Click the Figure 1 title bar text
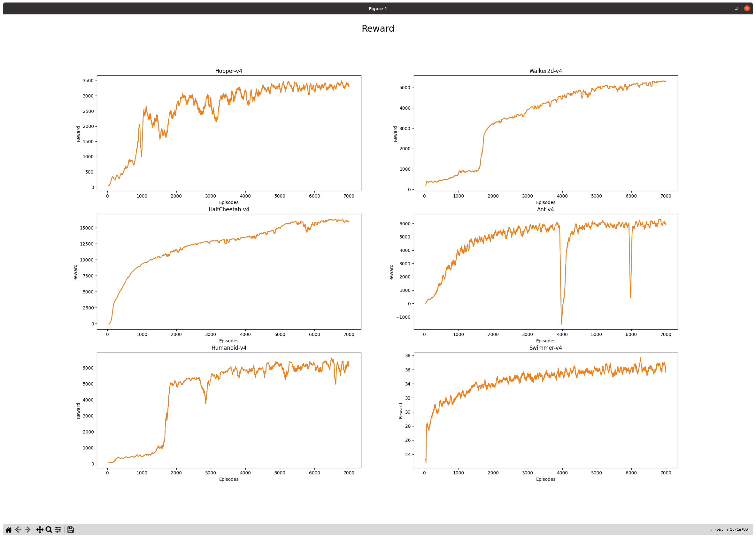 [x=377, y=9]
